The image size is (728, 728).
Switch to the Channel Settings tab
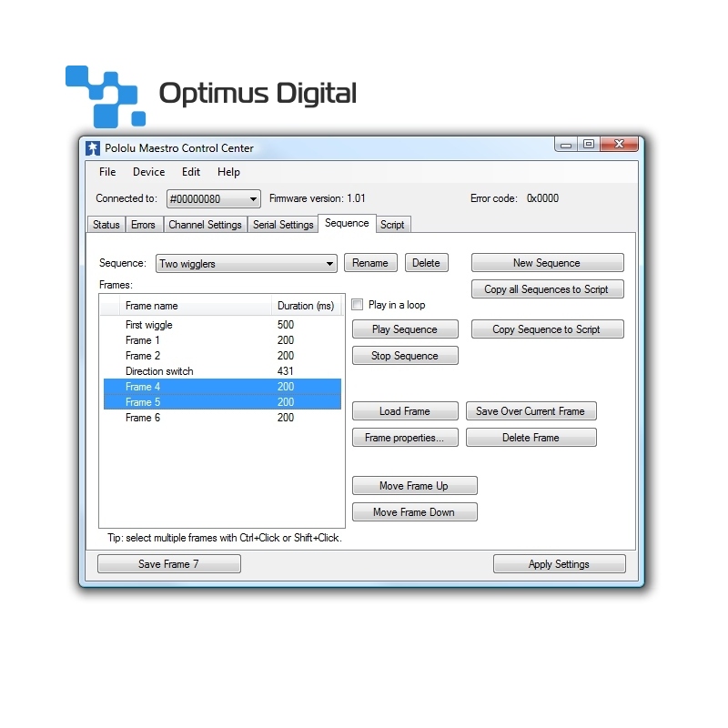(x=205, y=225)
